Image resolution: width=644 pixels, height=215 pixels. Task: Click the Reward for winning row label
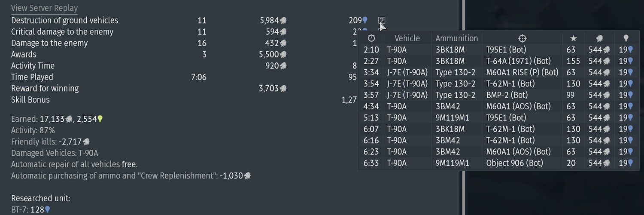pyautogui.click(x=45, y=88)
